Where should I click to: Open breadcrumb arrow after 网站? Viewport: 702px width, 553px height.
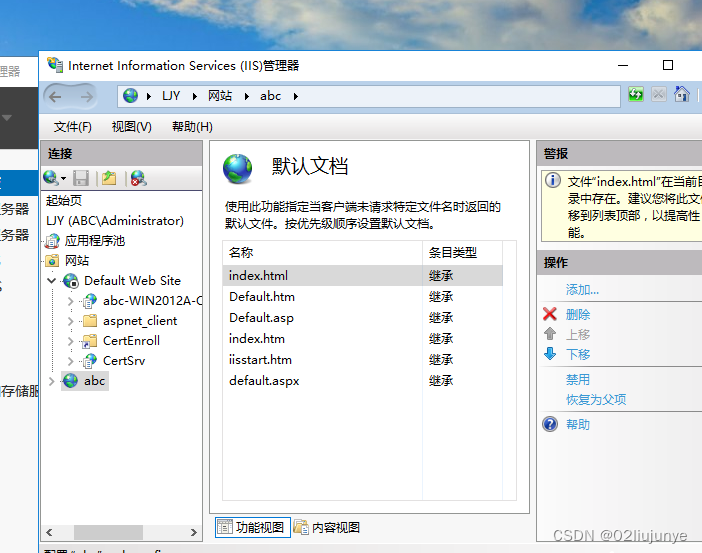[247, 96]
